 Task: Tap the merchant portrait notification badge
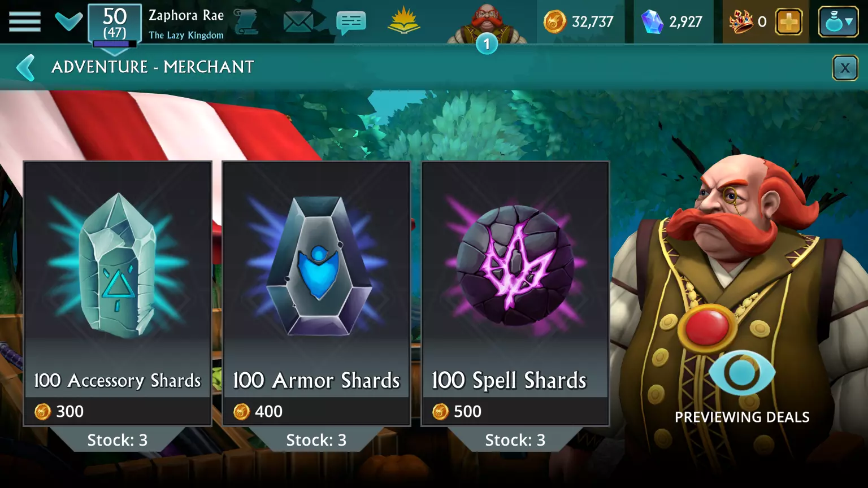(x=487, y=44)
